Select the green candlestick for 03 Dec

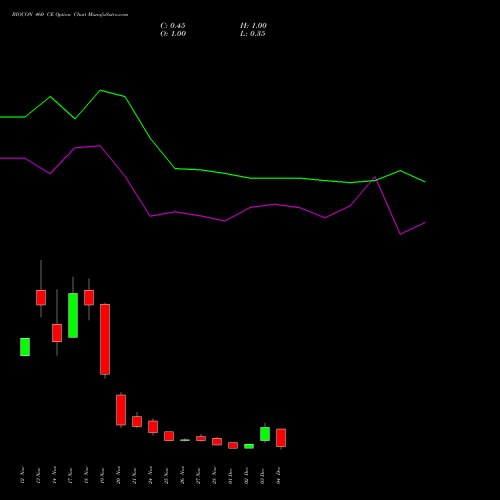(x=265, y=434)
